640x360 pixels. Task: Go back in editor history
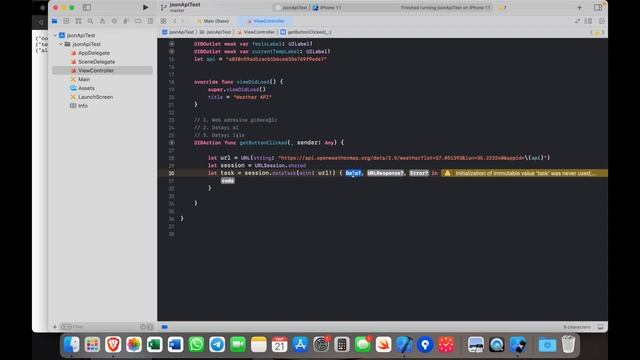point(175,21)
